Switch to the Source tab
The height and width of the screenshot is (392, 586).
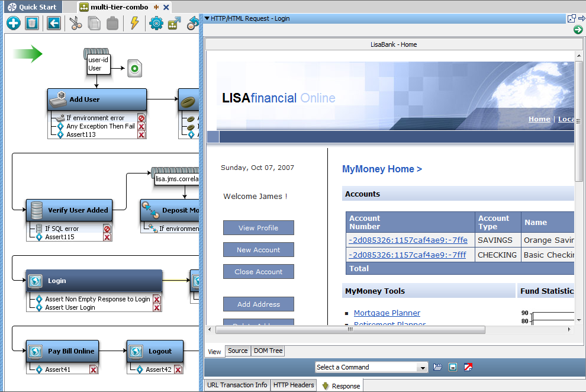tap(238, 351)
